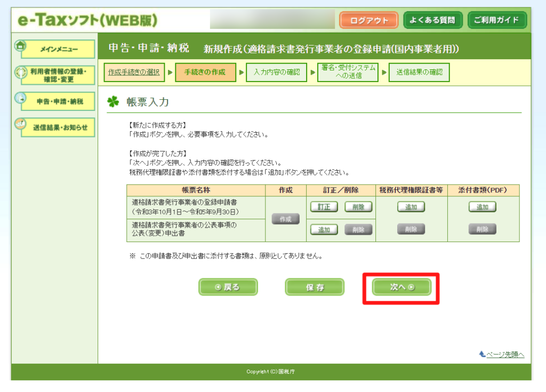Open the ご利用ガイド
The height and width of the screenshot is (392, 546).
497,20
